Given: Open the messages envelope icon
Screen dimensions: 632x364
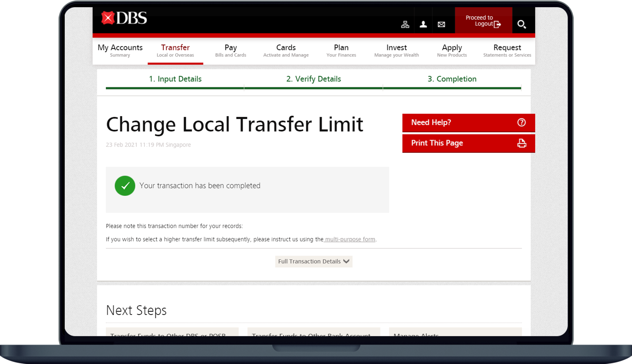Looking at the screenshot, I should pyautogui.click(x=441, y=24).
